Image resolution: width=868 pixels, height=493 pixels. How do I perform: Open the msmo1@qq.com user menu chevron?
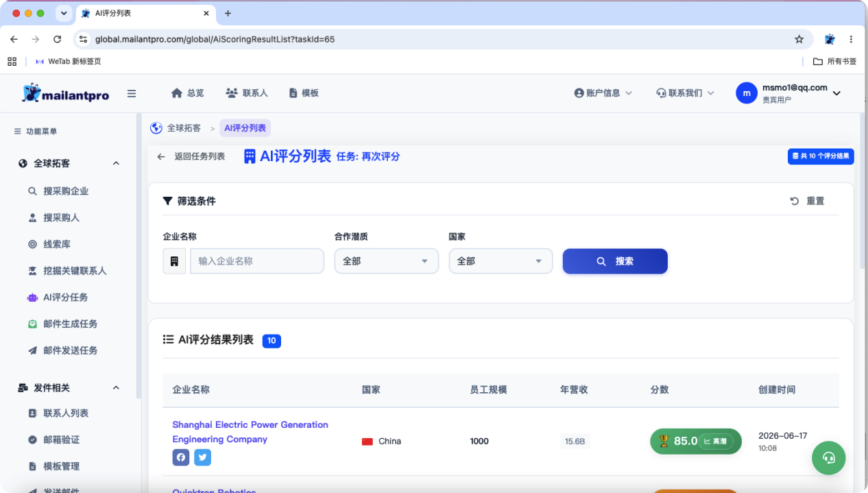point(836,93)
